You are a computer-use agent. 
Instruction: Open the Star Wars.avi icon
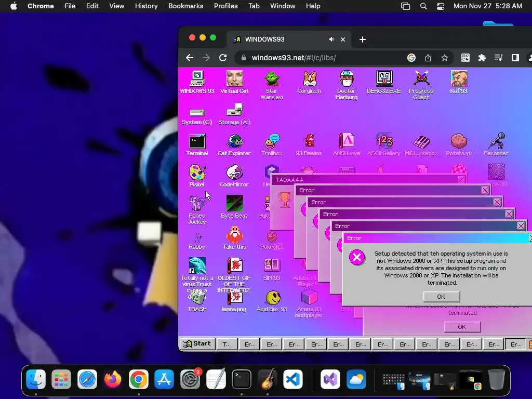(x=272, y=85)
